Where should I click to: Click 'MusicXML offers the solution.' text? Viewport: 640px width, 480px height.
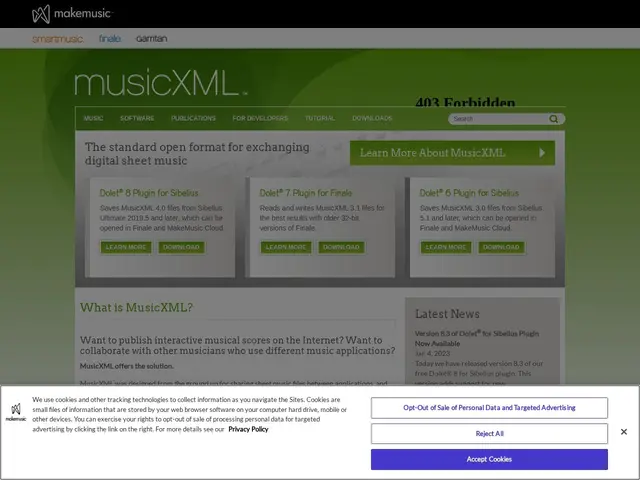pos(127,366)
